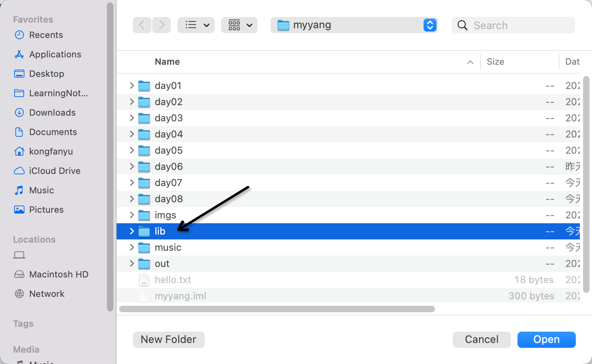The height and width of the screenshot is (364, 592).
Task: Open the list view options dropdown
Action: click(x=196, y=25)
